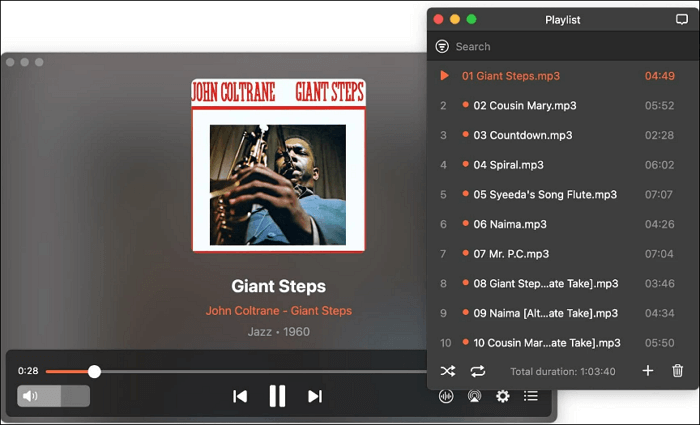This screenshot has width=700, height=425.
Task: Click the 04:49 duration of first track
Action: [659, 76]
